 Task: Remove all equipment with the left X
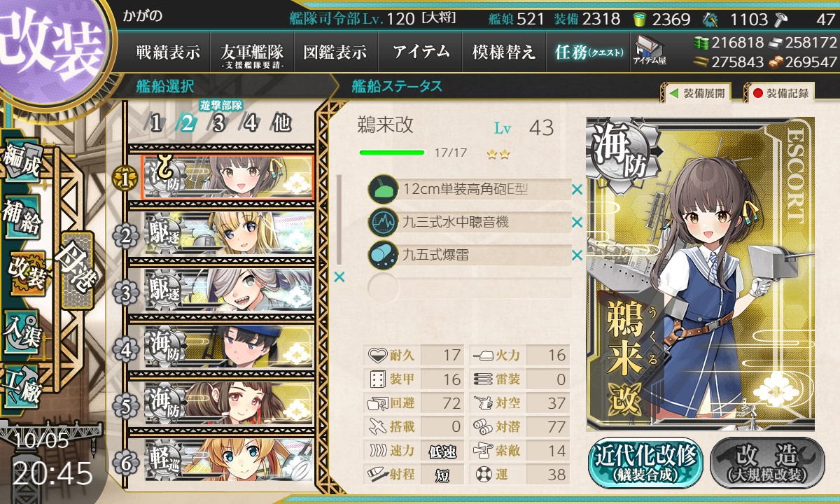tap(339, 277)
